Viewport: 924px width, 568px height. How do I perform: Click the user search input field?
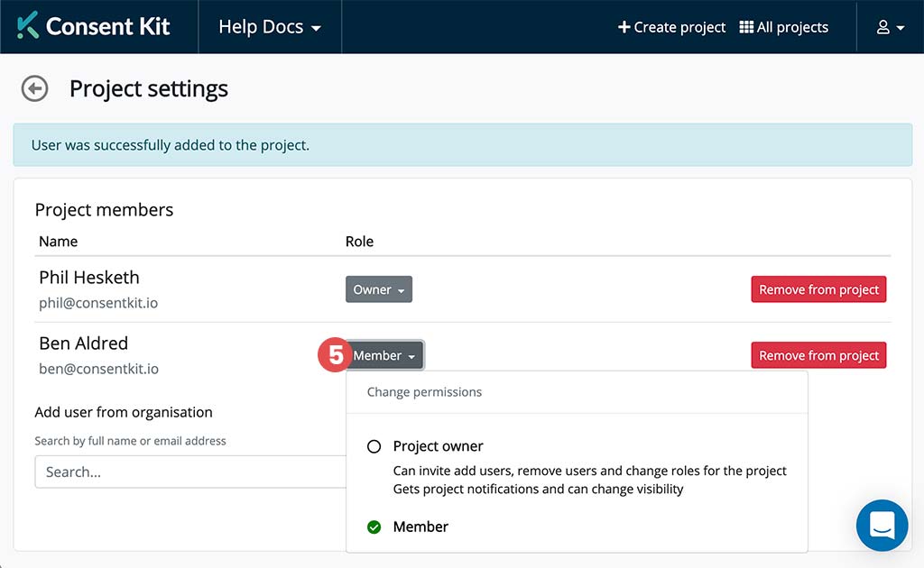point(189,472)
